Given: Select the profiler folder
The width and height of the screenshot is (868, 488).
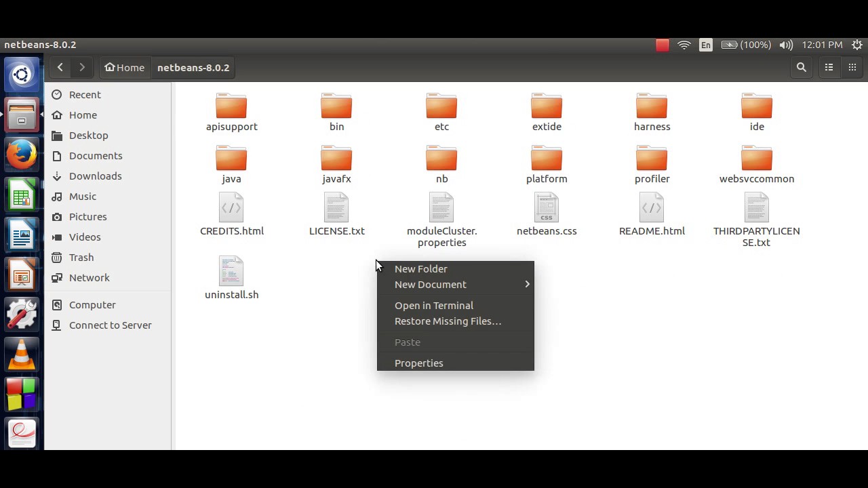Looking at the screenshot, I should coord(652,165).
